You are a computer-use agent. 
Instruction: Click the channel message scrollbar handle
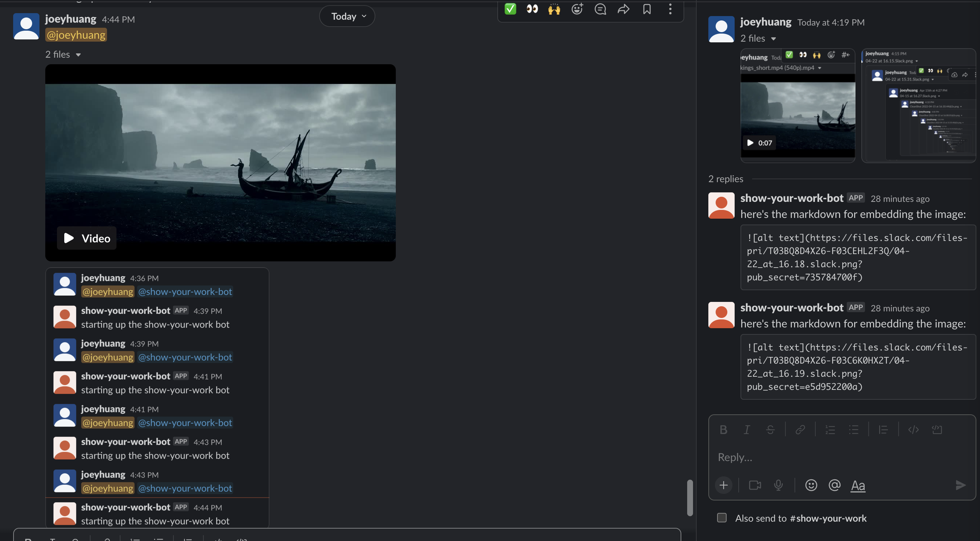point(690,498)
